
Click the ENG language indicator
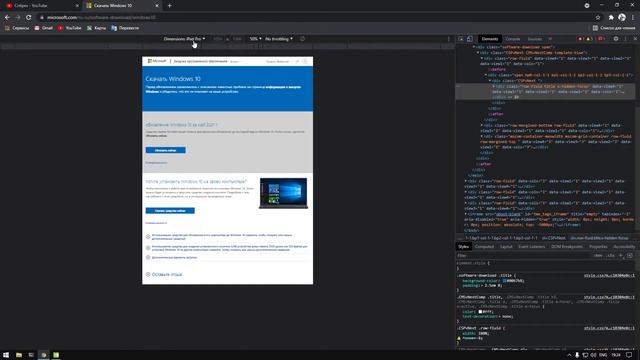(603, 355)
